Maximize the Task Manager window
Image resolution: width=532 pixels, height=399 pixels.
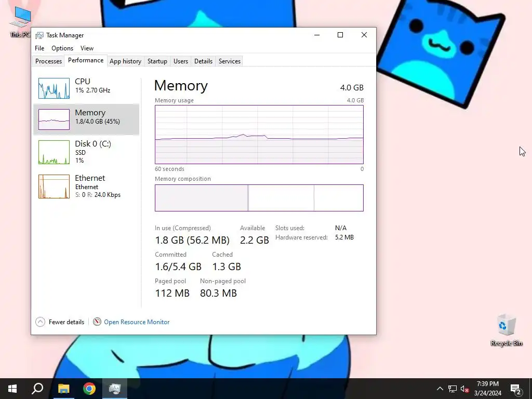[340, 35]
